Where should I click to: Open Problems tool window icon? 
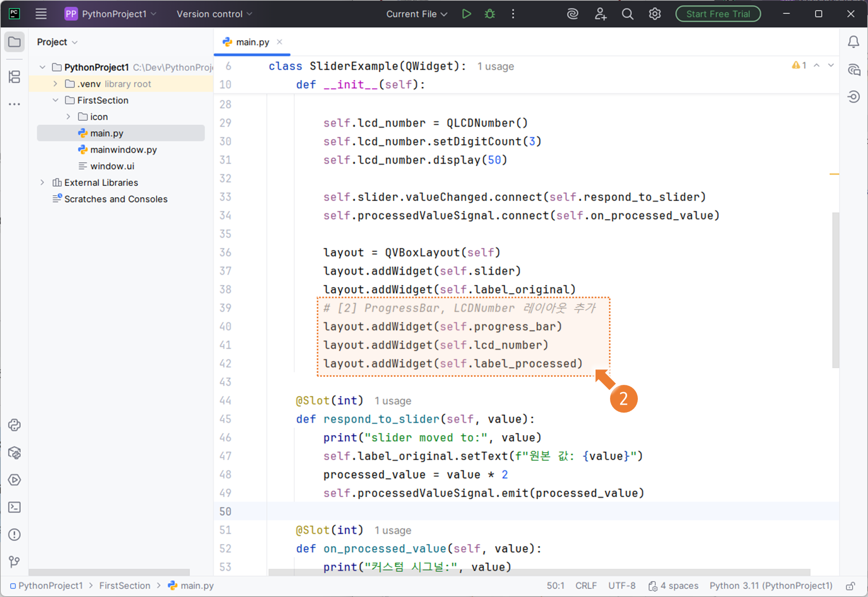coord(14,534)
